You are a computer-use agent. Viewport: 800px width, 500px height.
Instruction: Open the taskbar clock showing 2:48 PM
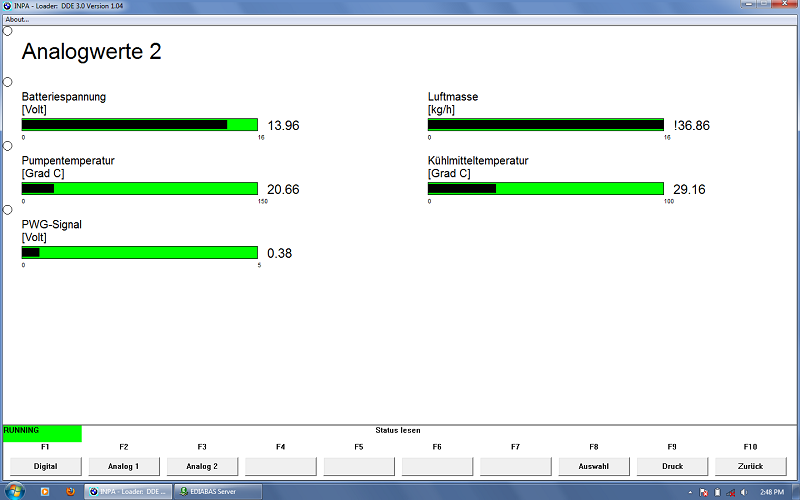tap(770, 491)
